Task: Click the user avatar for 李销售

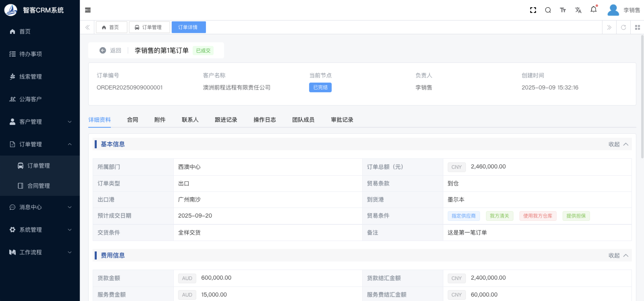Action: [613, 10]
